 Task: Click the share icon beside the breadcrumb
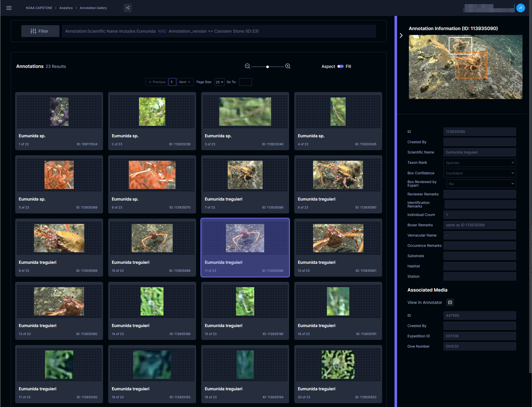[x=128, y=8]
